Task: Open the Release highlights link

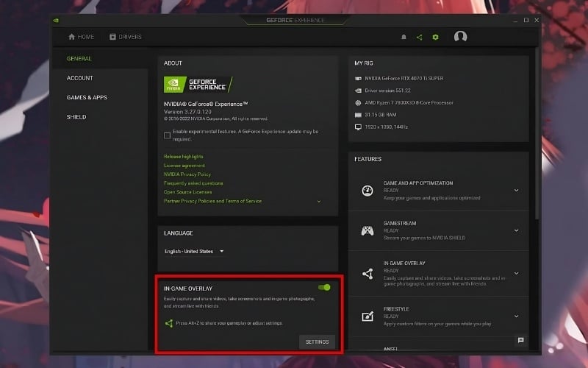Action: click(x=184, y=157)
